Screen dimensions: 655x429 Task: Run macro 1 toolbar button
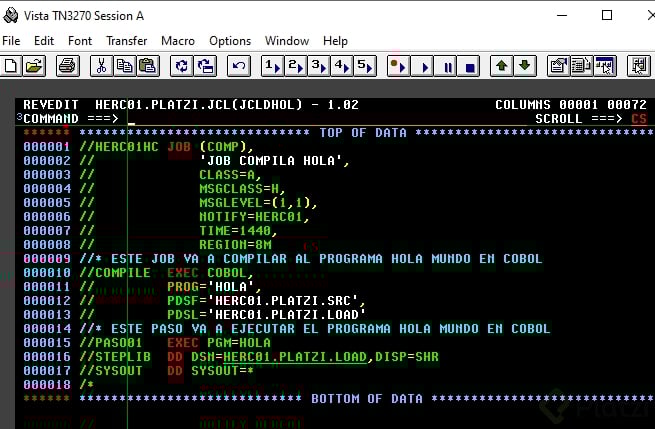[x=273, y=66]
